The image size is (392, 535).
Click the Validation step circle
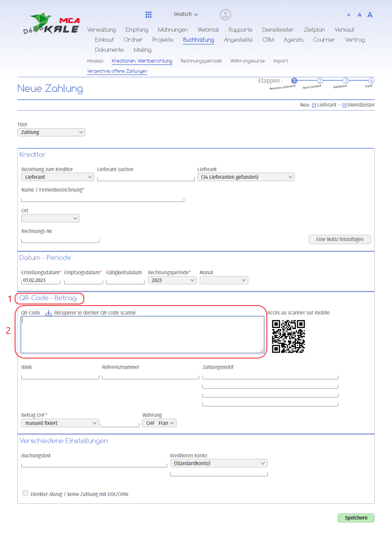[345, 81]
